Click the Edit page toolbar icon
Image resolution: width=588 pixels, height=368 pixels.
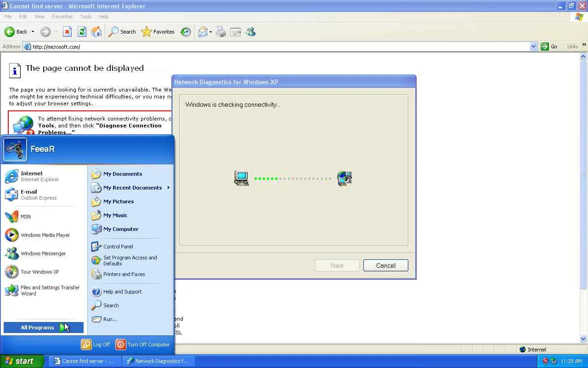click(236, 32)
